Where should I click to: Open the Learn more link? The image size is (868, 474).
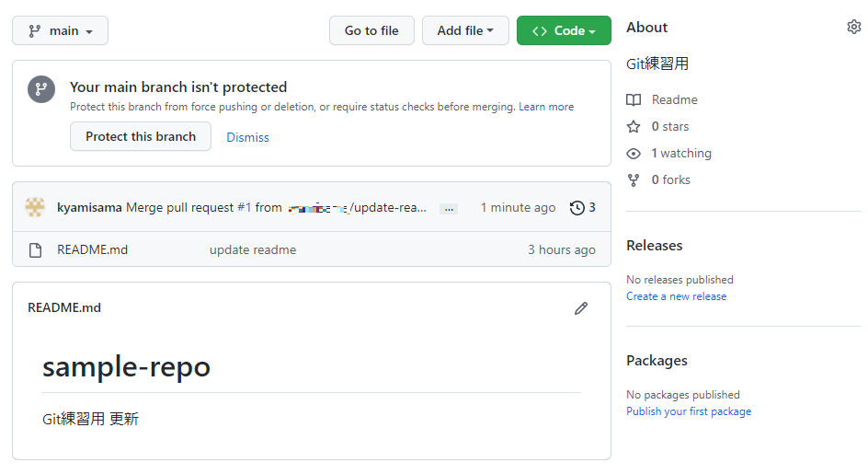(546, 107)
